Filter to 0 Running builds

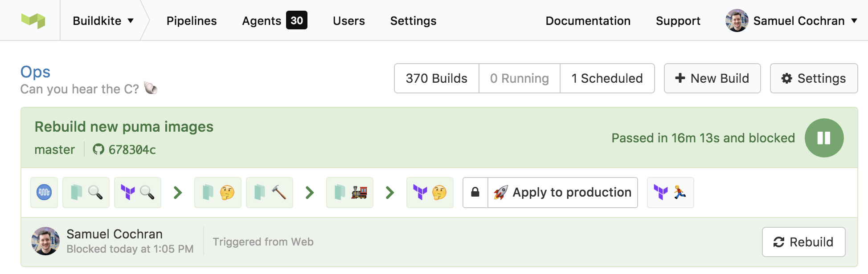[x=520, y=78]
